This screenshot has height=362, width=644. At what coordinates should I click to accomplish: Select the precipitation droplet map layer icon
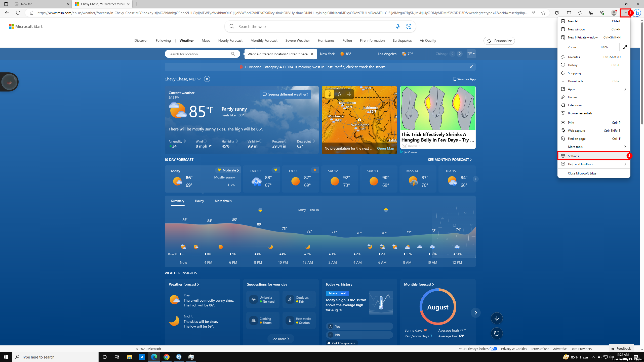(x=339, y=94)
